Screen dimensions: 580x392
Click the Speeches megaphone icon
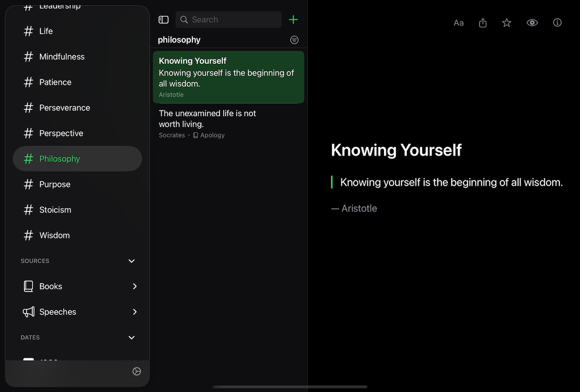pos(29,312)
